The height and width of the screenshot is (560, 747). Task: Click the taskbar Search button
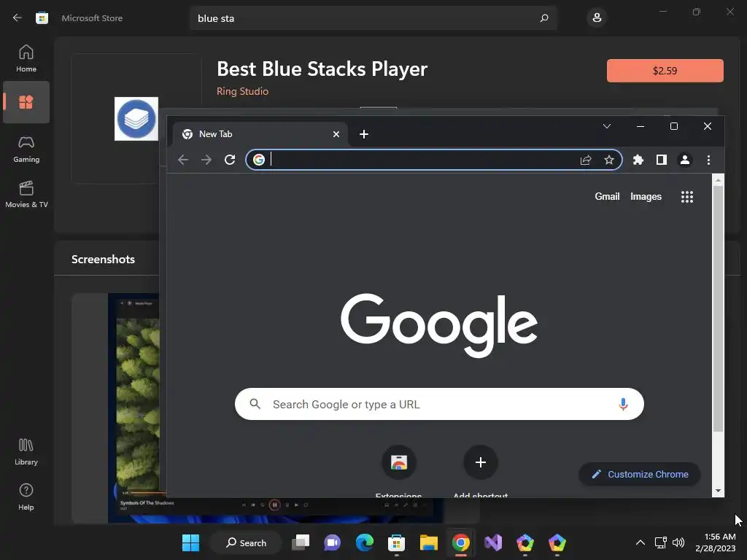coord(247,542)
